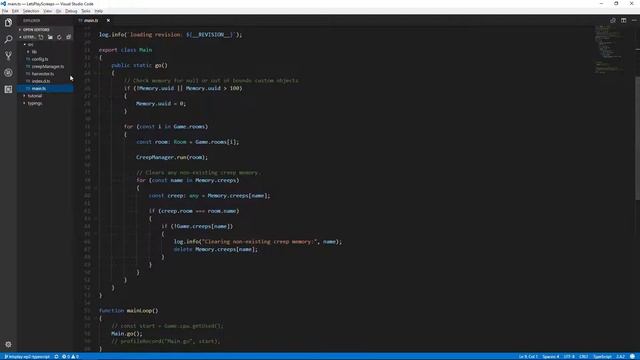The image size is (640, 360).
Task: Open the Manage gear at bottom-left
Action: point(8,344)
